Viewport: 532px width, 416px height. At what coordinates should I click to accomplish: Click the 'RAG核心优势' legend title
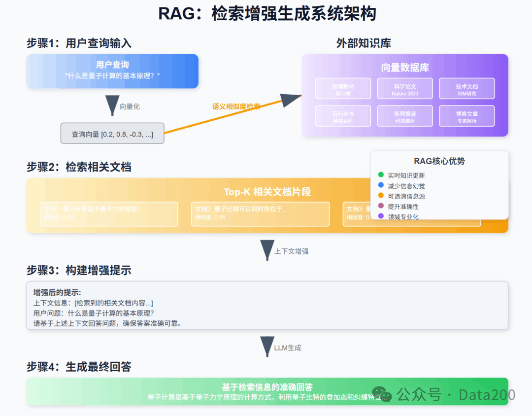tap(439, 161)
